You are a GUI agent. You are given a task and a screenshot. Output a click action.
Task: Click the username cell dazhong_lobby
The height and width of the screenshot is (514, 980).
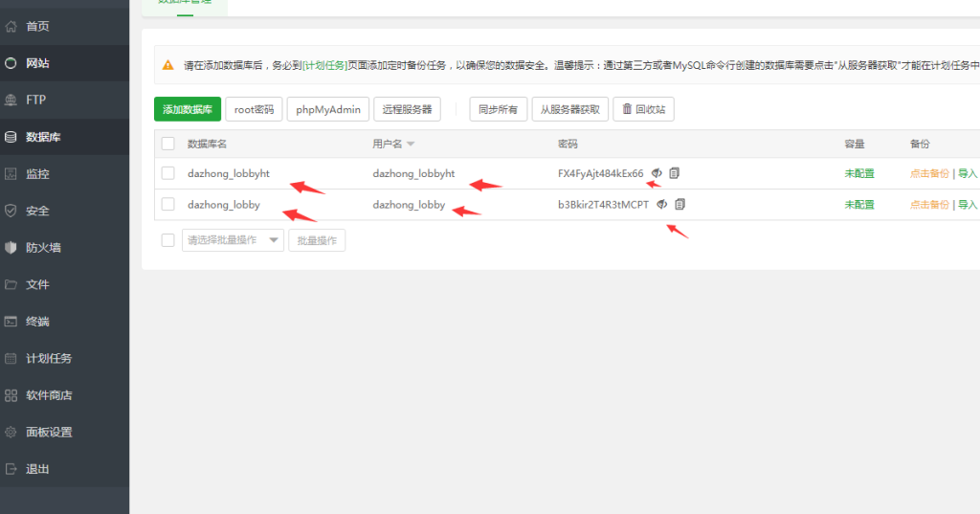tap(409, 205)
